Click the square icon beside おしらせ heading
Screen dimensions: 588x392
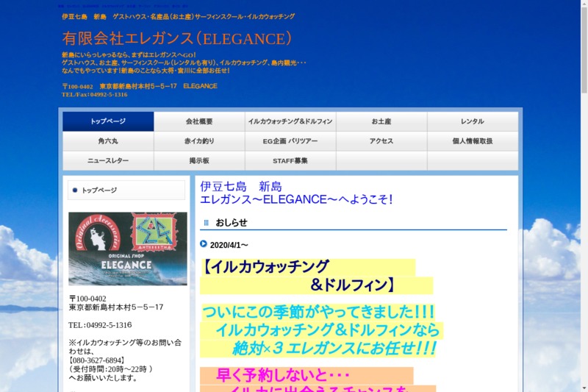[207, 223]
